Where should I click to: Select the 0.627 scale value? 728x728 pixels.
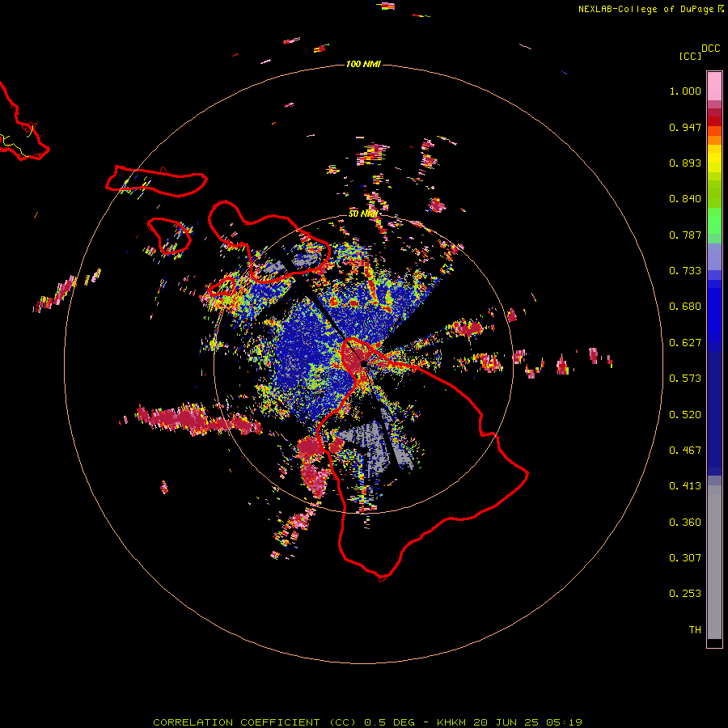[x=685, y=343]
